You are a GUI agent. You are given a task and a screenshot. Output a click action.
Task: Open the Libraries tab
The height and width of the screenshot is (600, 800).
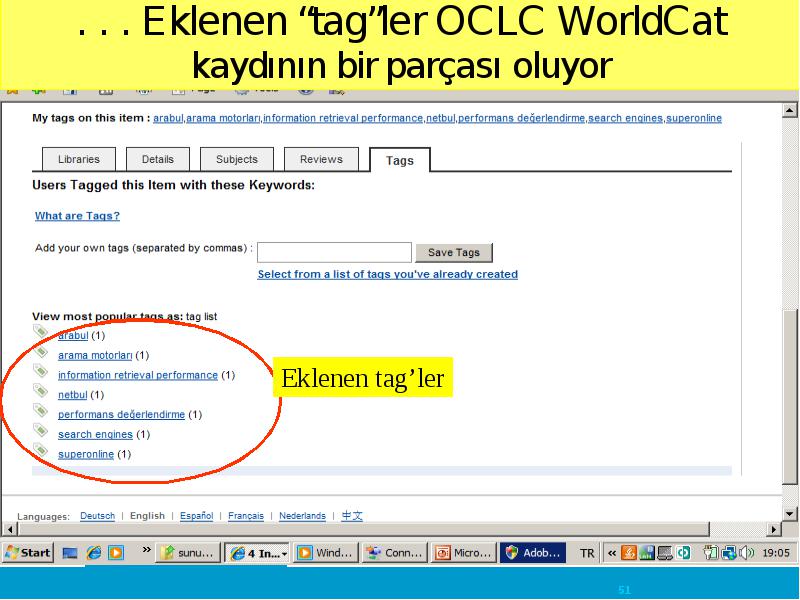click(x=79, y=159)
